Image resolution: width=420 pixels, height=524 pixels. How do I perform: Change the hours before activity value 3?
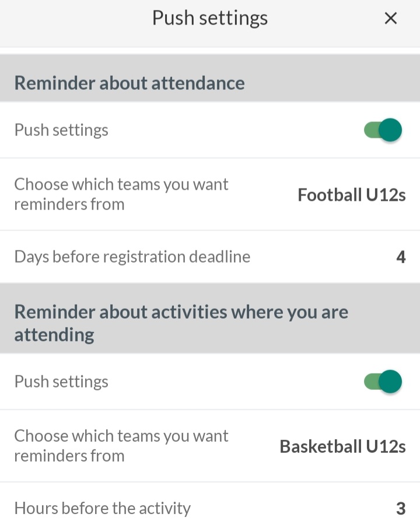pos(401,508)
